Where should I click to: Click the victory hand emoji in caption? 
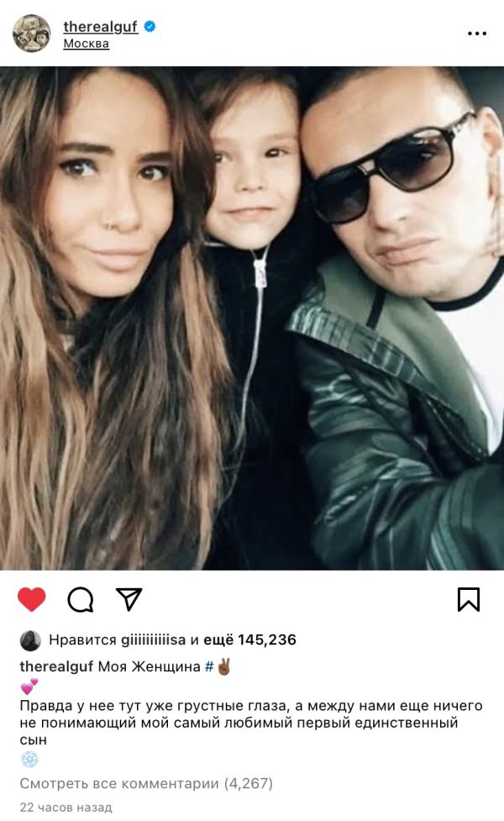224,666
